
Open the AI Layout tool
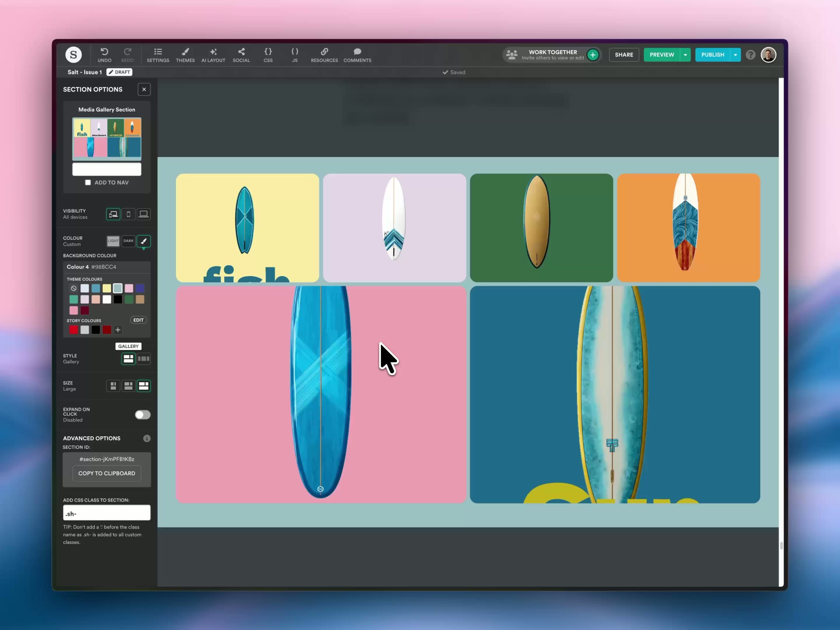click(x=213, y=55)
